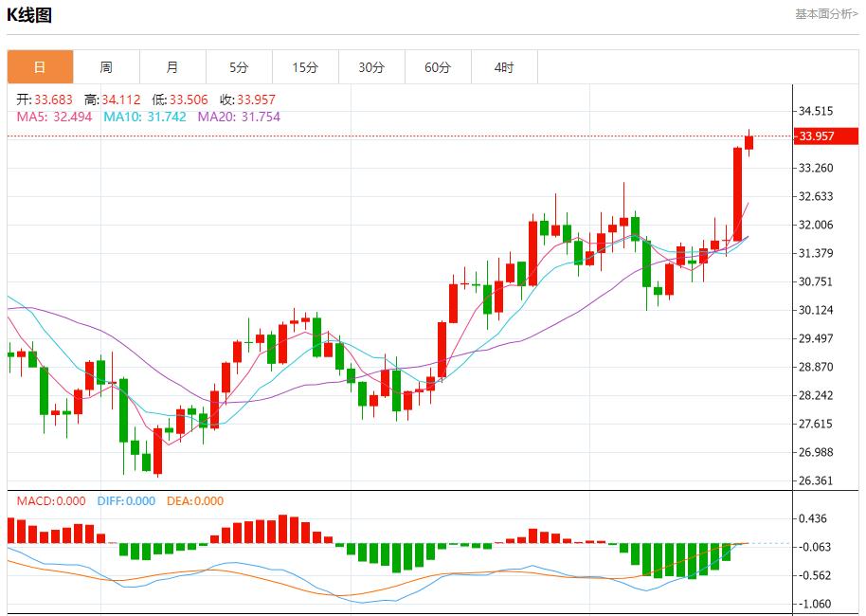The width and height of the screenshot is (866, 616).
Task: Switch to the 周 weekly tab
Action: [106, 67]
